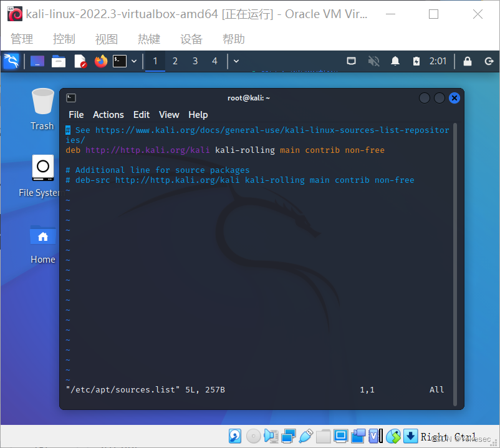Open terminal Edit menu
The height and width of the screenshot is (448, 500).
(142, 115)
